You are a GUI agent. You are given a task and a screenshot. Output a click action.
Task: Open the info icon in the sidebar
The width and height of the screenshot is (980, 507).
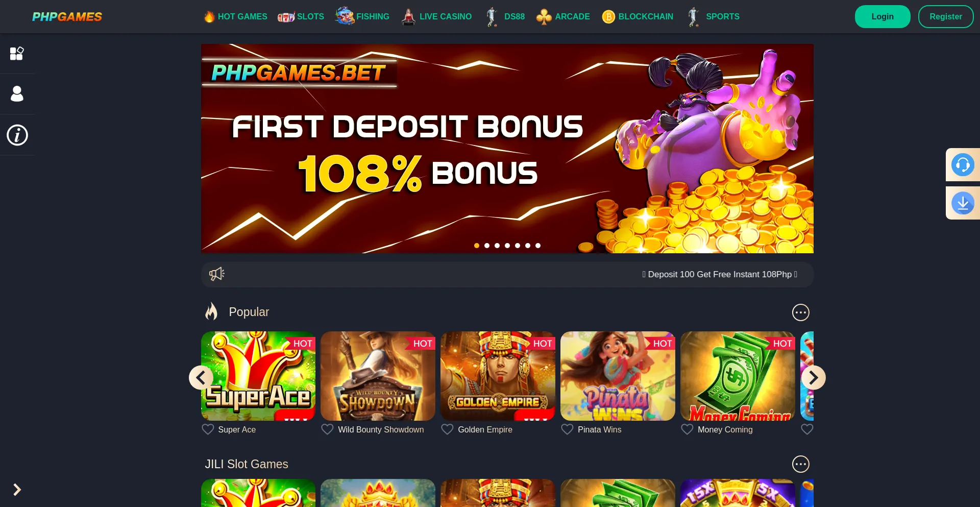(17, 135)
